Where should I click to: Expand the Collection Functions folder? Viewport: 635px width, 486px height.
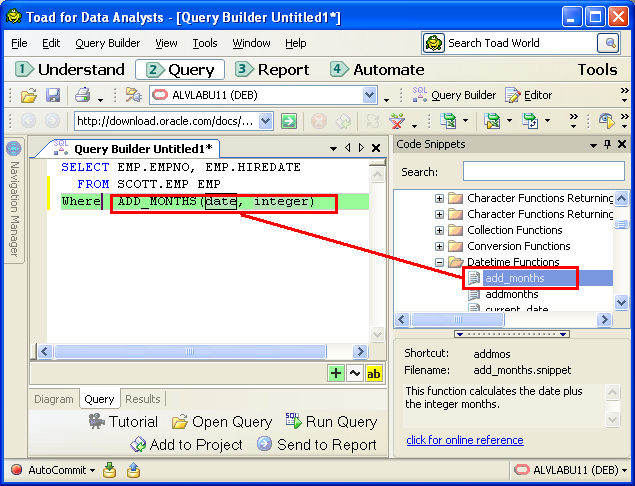pyautogui.click(x=439, y=230)
